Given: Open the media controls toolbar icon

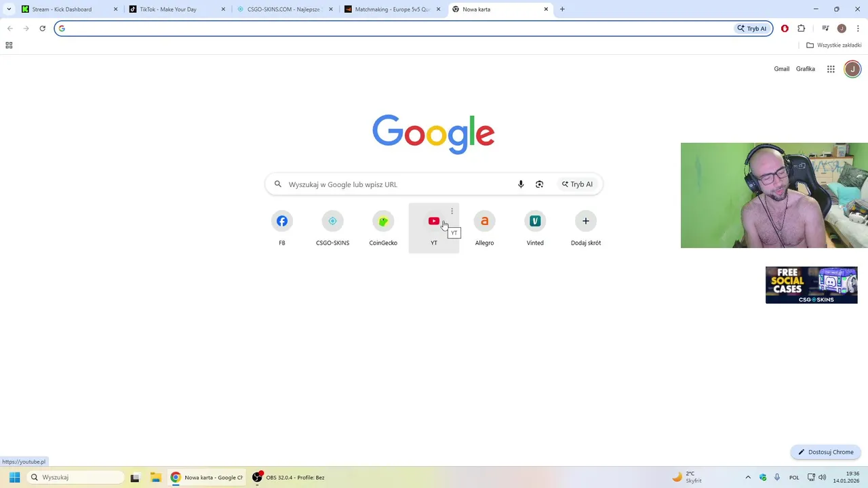Looking at the screenshot, I should click(x=825, y=28).
